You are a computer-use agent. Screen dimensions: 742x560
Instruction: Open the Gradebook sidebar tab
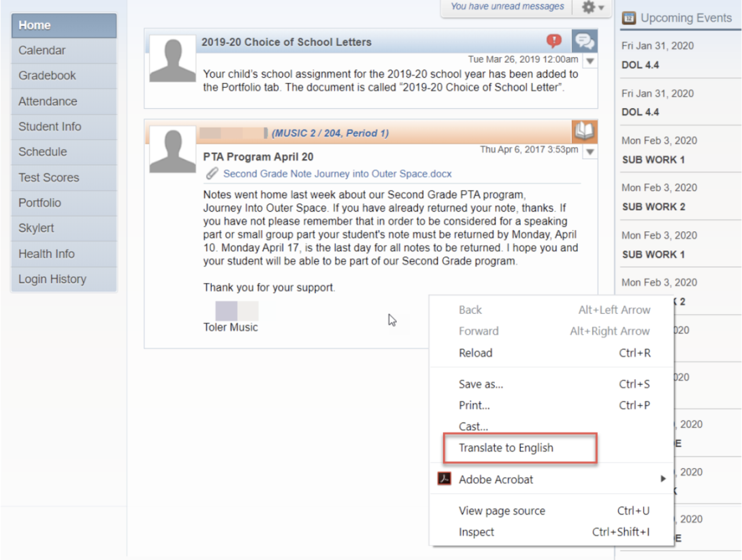pos(47,76)
